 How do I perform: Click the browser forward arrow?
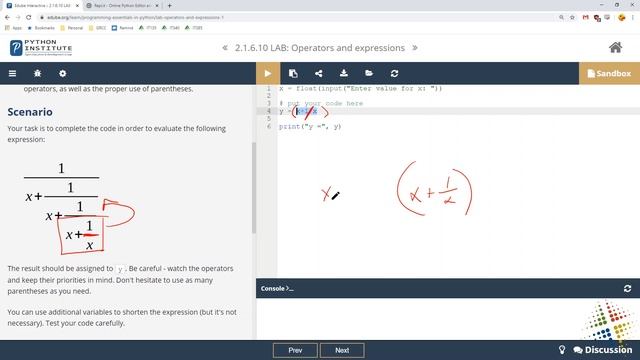tap(18, 18)
